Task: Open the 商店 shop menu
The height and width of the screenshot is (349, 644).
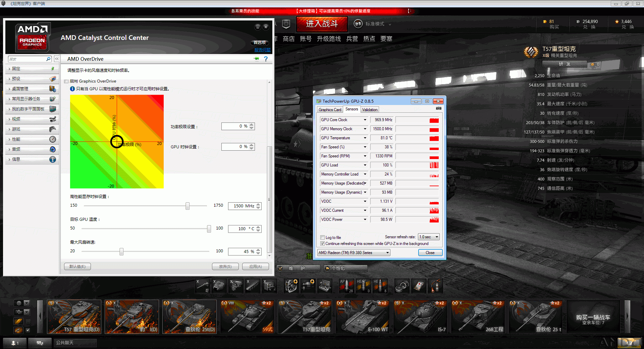Action: 288,39
